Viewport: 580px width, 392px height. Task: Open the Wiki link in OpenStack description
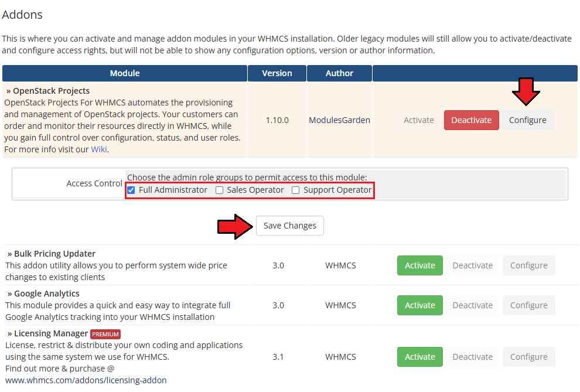[99, 149]
